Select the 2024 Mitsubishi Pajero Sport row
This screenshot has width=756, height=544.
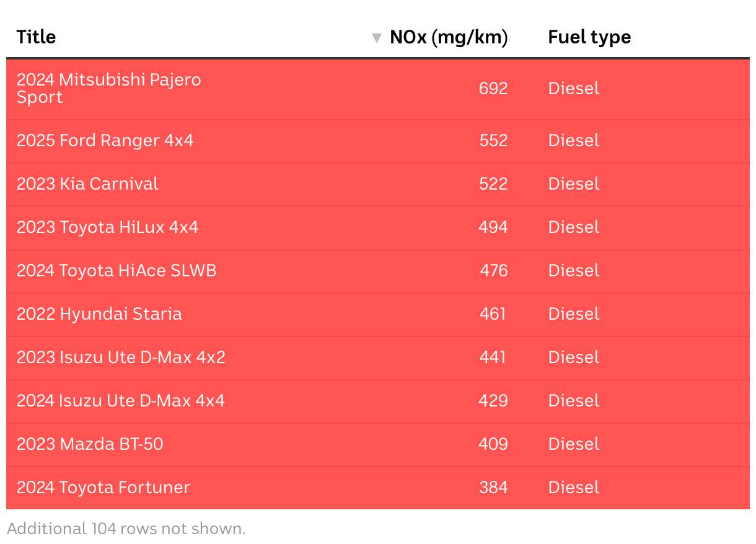[109, 89]
